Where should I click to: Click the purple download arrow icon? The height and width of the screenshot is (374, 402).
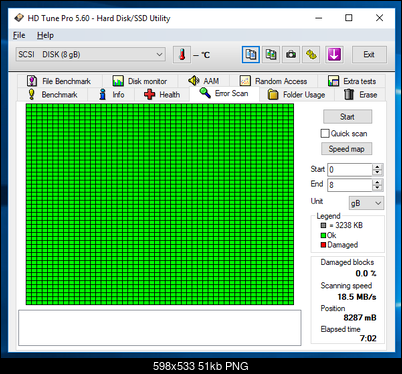(x=334, y=55)
